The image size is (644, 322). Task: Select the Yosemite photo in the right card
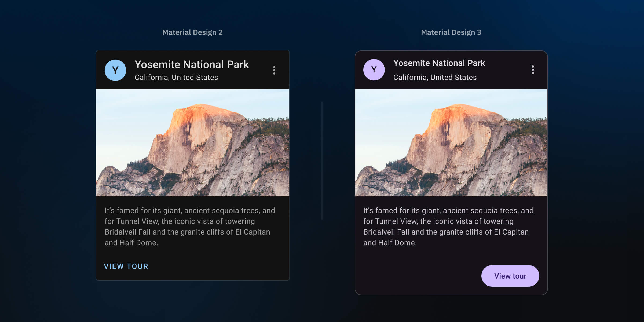(x=451, y=142)
